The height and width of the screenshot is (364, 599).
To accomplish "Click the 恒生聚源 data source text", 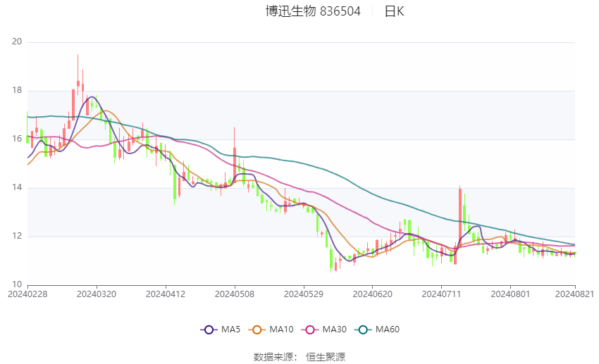I will pyautogui.click(x=326, y=357).
